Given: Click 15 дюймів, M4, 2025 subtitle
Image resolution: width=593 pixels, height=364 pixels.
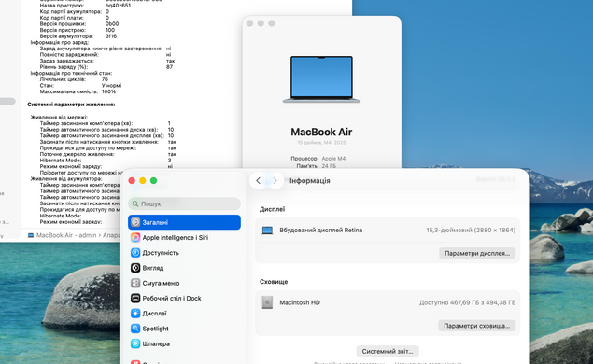Looking at the screenshot, I should [x=321, y=143].
